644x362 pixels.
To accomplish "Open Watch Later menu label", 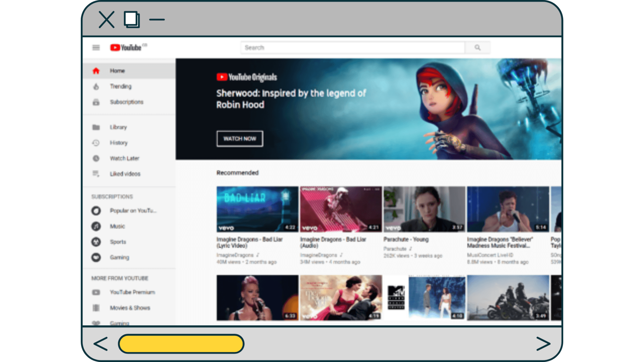I will click(125, 158).
